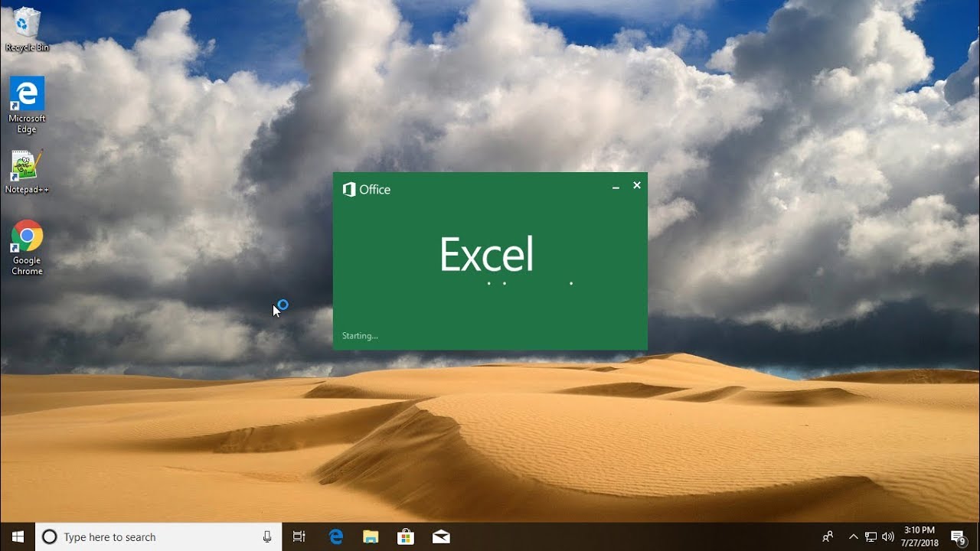Open the Recycle Bin desktop icon
The height and width of the screenshot is (551, 980).
click(x=27, y=29)
